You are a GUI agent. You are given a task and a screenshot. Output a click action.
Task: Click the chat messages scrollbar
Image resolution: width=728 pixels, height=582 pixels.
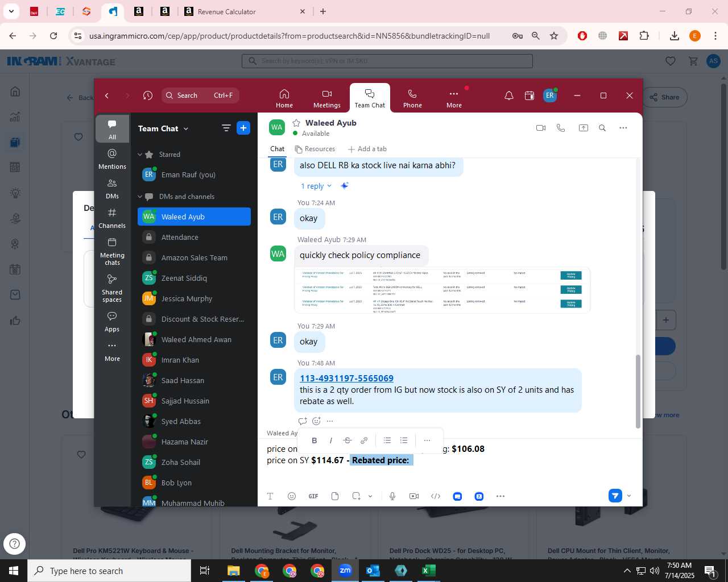click(638, 391)
